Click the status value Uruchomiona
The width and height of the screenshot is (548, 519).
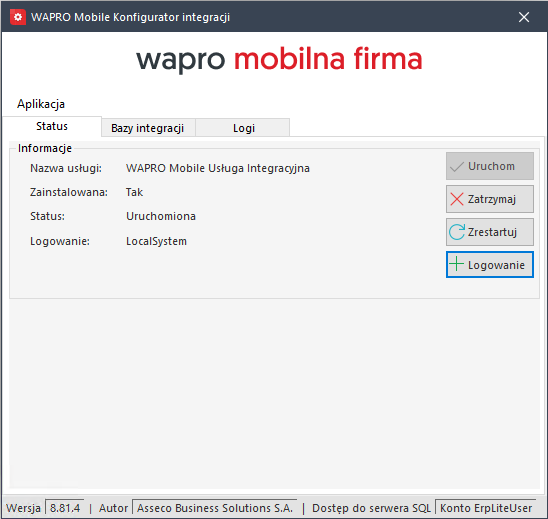pos(161,216)
